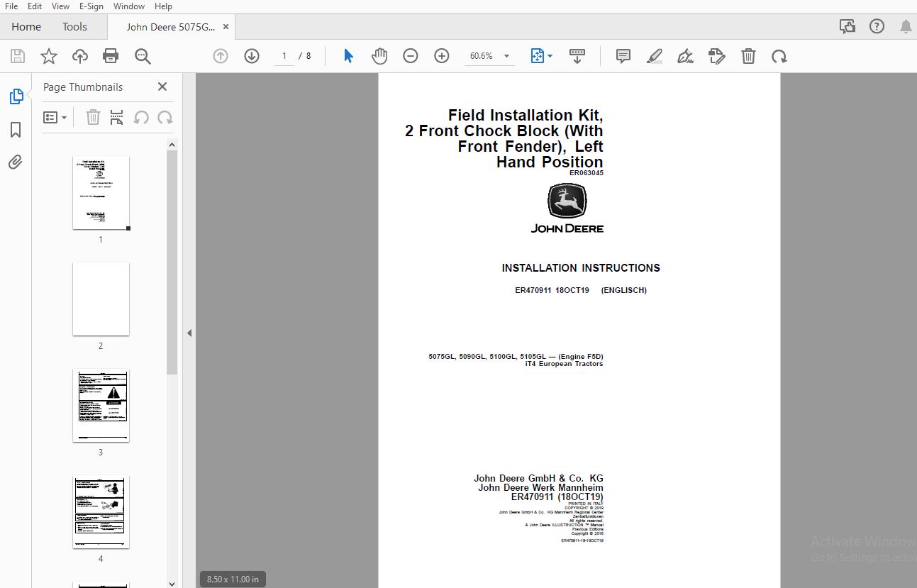
Task: Activate the Hand pan tool
Action: click(379, 56)
